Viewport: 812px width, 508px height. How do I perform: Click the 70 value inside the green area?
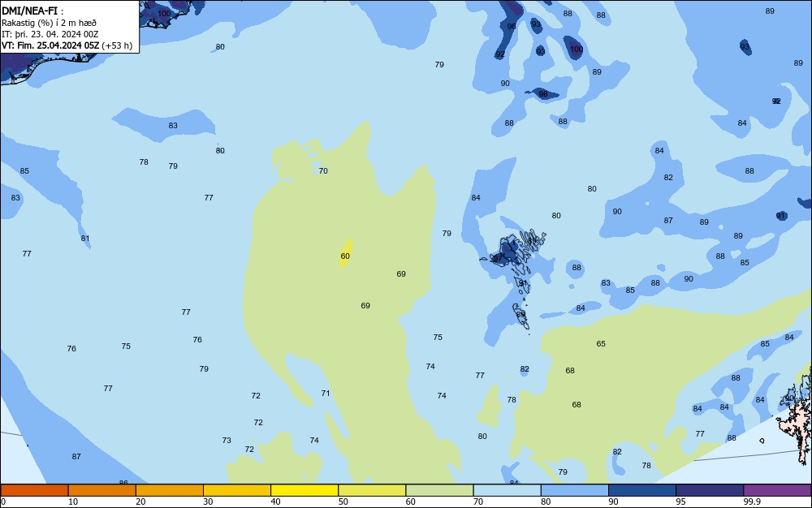tap(323, 170)
